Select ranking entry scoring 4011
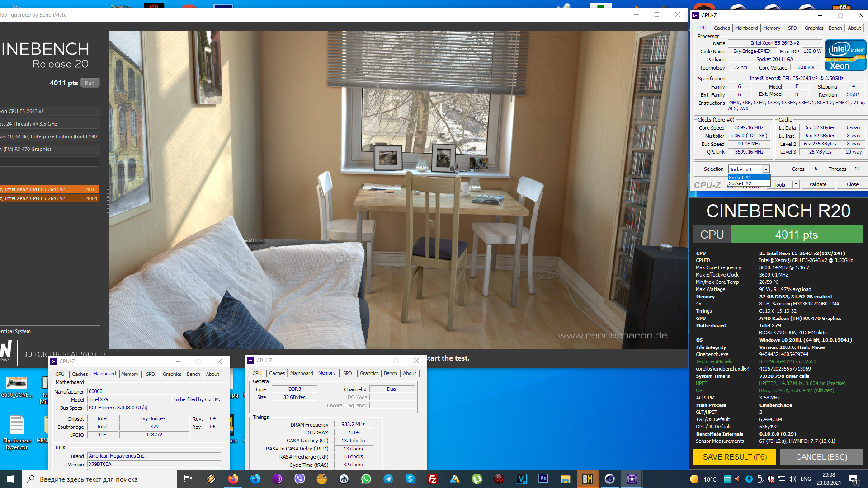This screenshot has width=868, height=488. click(x=49, y=189)
